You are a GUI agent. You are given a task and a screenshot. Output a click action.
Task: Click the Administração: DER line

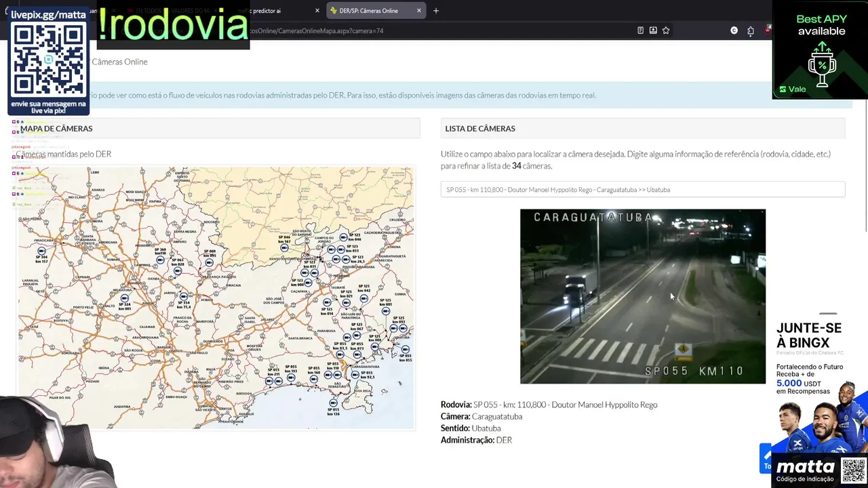coord(476,440)
